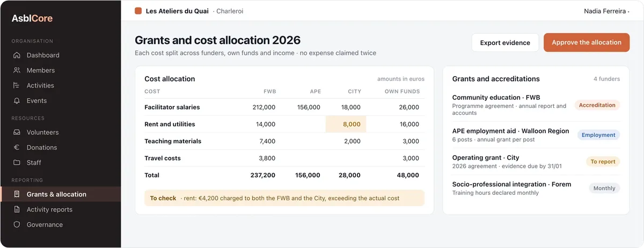Viewport: 644px width, 248px height.
Task: Click the orange organisation square icon
Action: tap(138, 11)
